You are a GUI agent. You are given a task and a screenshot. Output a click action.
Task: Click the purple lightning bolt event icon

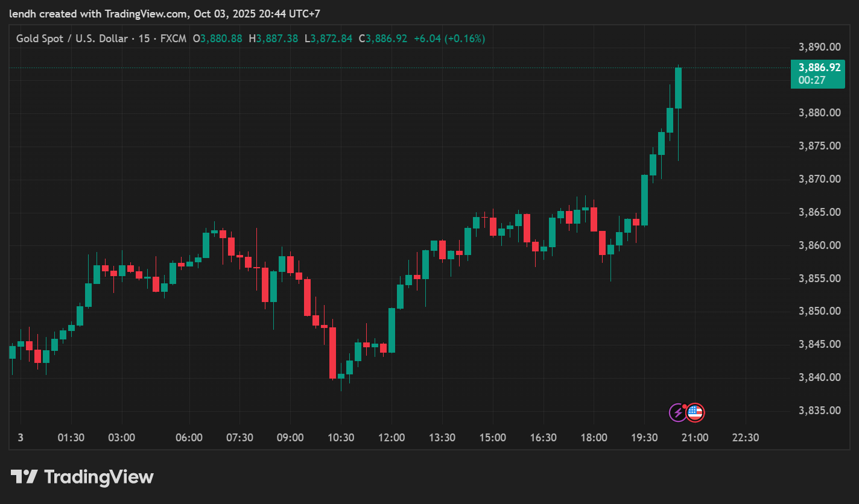tap(678, 413)
